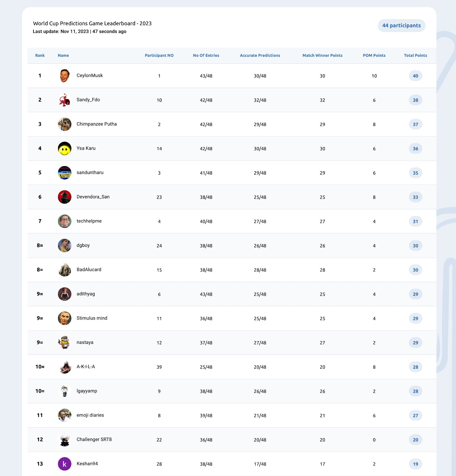This screenshot has height=476, width=456.
Task: Open Sandy_Fdo's red monkey avatar
Action: pyautogui.click(x=65, y=100)
